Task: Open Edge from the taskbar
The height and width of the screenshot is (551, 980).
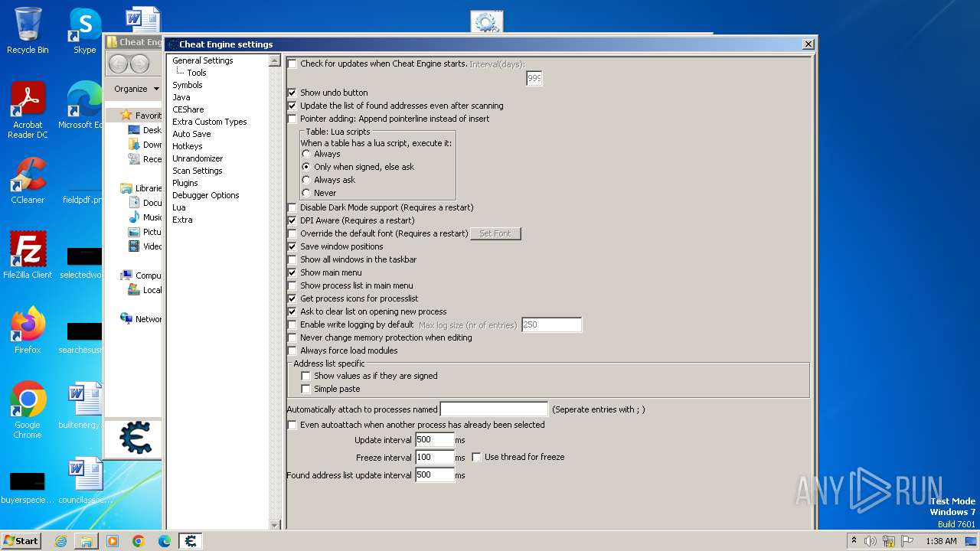Action: point(165,541)
